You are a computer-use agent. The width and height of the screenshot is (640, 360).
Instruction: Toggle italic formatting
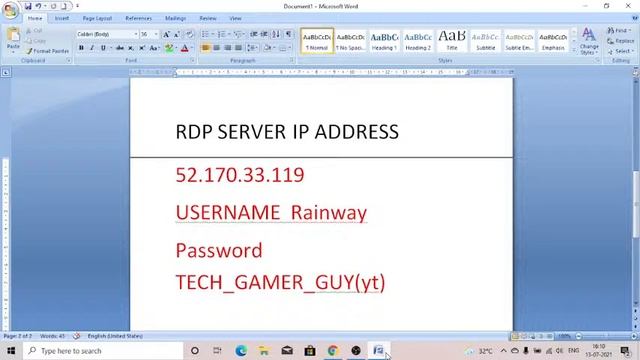click(92, 48)
